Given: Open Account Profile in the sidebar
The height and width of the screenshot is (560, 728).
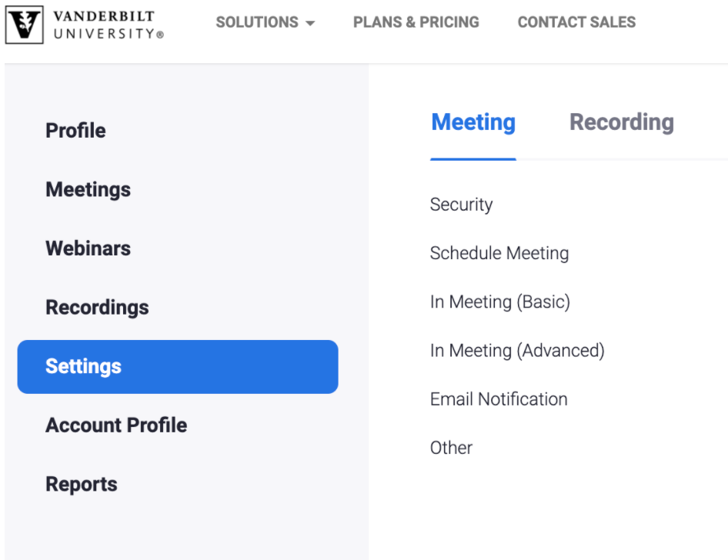Looking at the screenshot, I should click(116, 425).
